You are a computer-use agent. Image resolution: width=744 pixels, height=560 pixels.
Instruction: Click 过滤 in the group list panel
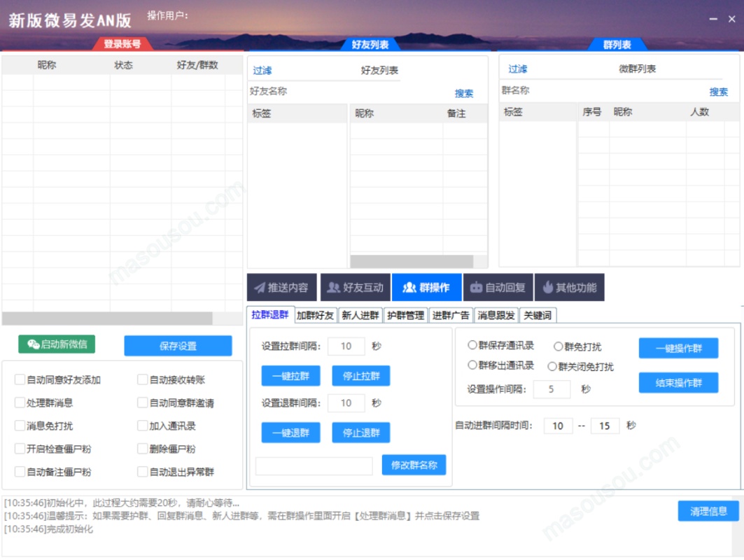click(x=518, y=69)
